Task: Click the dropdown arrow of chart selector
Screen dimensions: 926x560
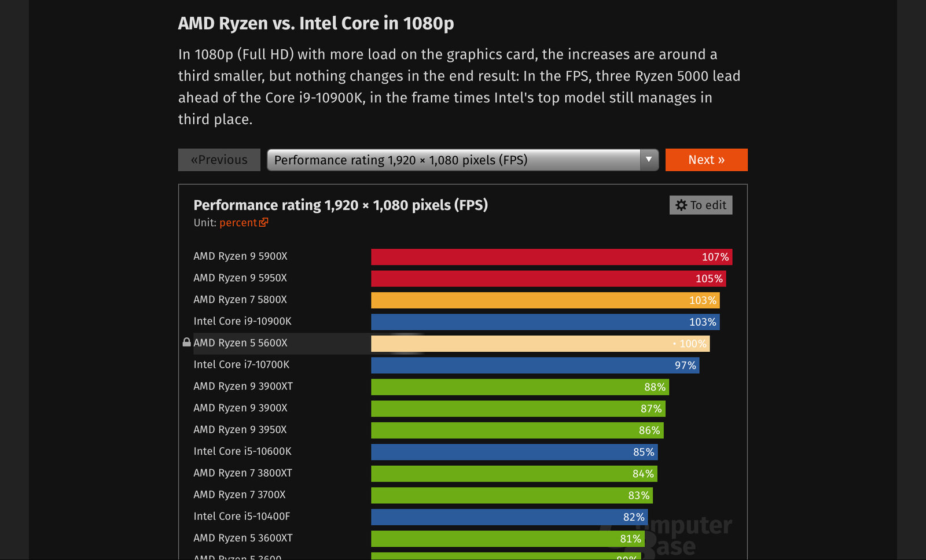Action: (x=649, y=160)
